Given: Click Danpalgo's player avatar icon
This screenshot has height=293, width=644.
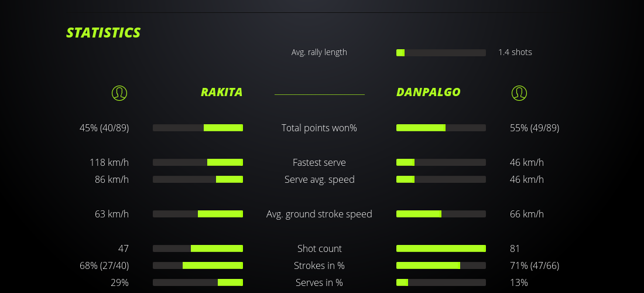Looking at the screenshot, I should click(x=519, y=93).
